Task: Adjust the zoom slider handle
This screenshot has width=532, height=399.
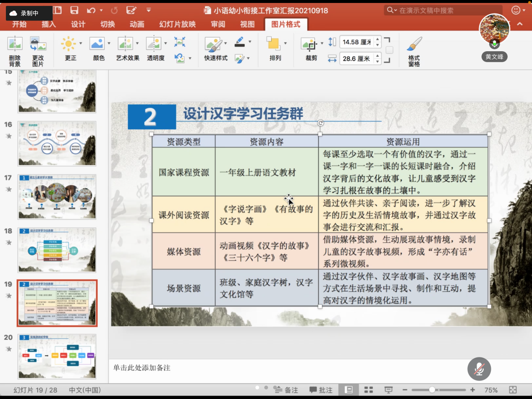Action: tap(432, 390)
